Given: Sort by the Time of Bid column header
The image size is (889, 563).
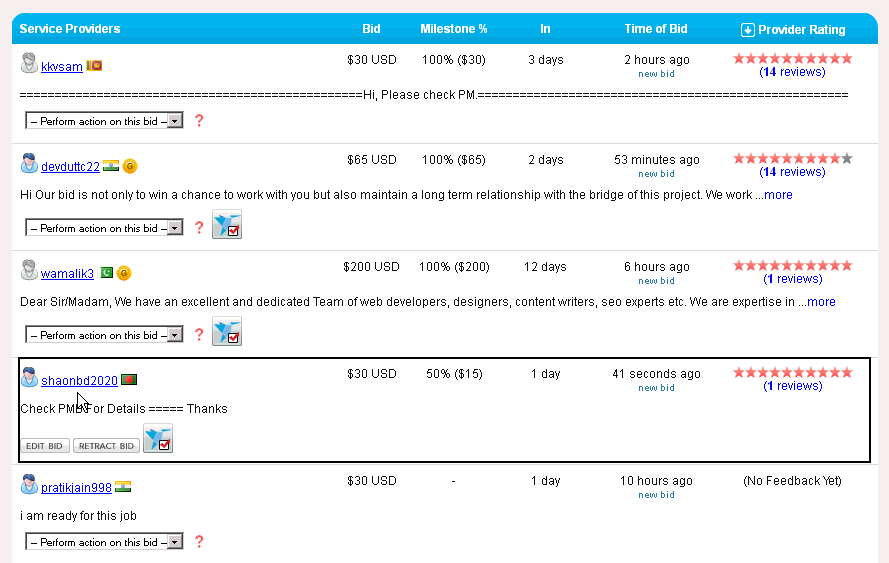Looking at the screenshot, I should tap(656, 29).
